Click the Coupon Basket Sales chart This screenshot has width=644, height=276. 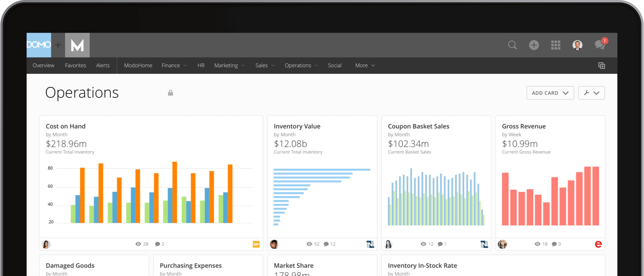click(436, 197)
